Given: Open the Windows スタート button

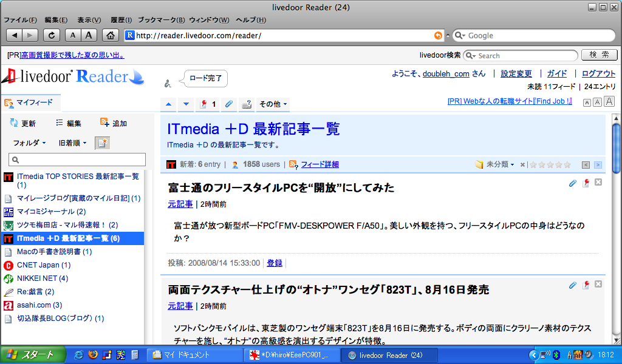Looking at the screenshot, I should [33, 355].
